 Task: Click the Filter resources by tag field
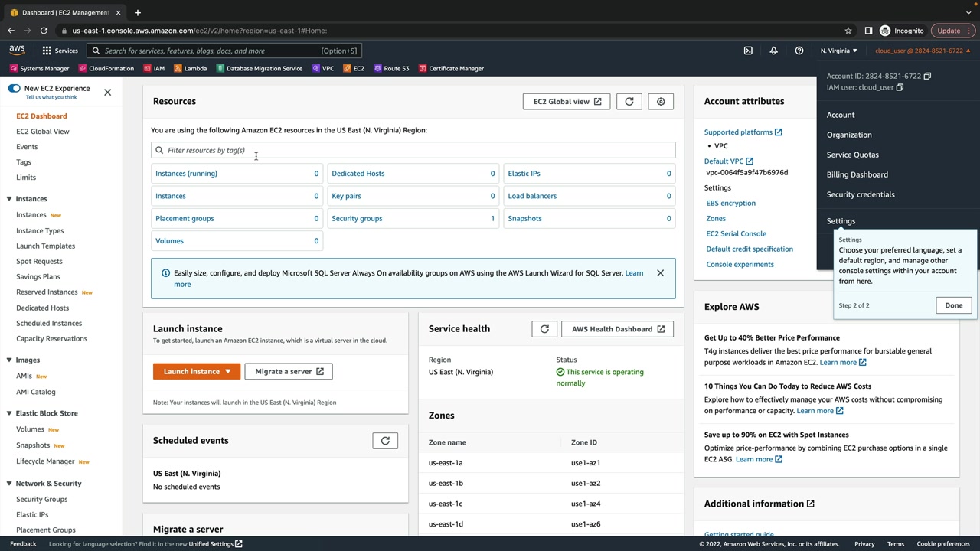413,150
